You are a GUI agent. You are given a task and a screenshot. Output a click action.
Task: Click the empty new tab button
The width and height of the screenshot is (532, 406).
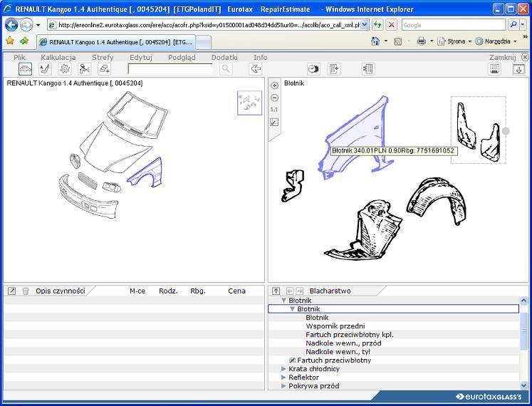204,43
